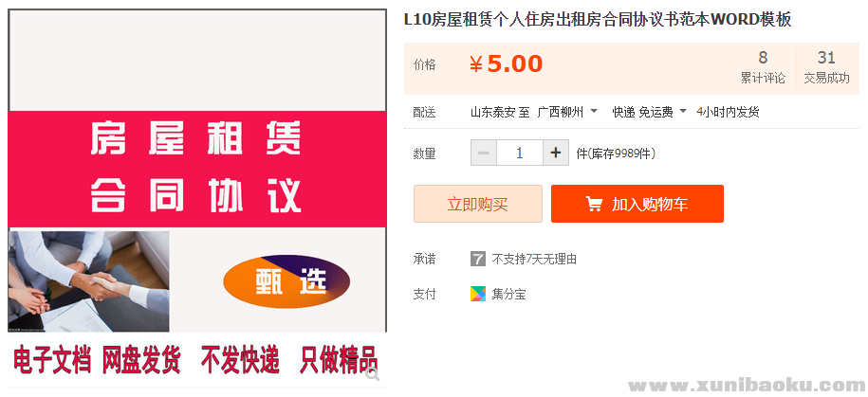Click the orange 甄选 badge
This screenshot has height=397, width=868.
pos(286,281)
